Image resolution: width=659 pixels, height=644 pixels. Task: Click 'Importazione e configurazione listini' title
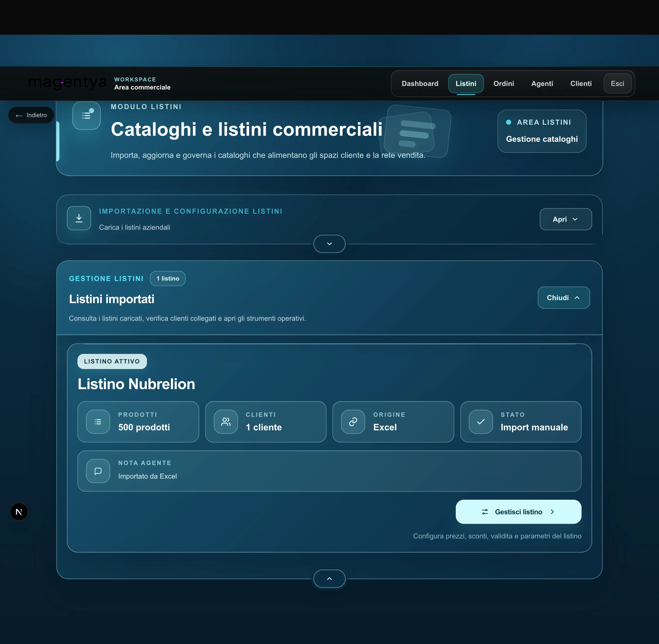pos(191,211)
